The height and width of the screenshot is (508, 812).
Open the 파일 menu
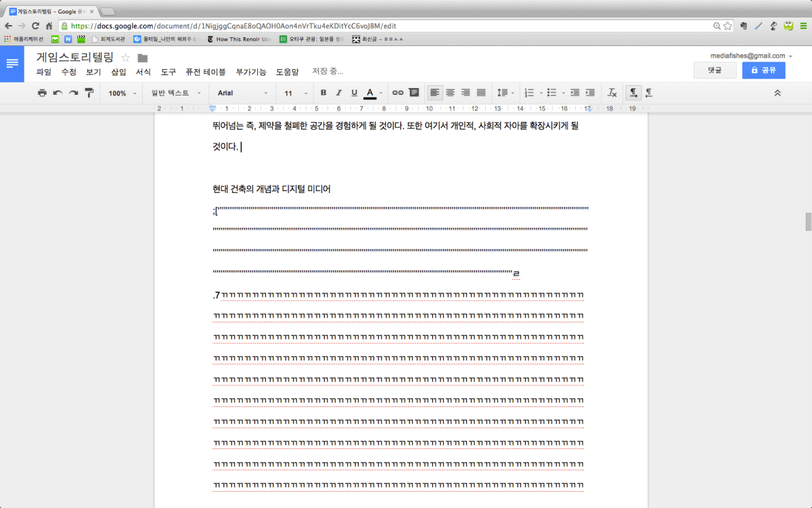click(x=43, y=72)
